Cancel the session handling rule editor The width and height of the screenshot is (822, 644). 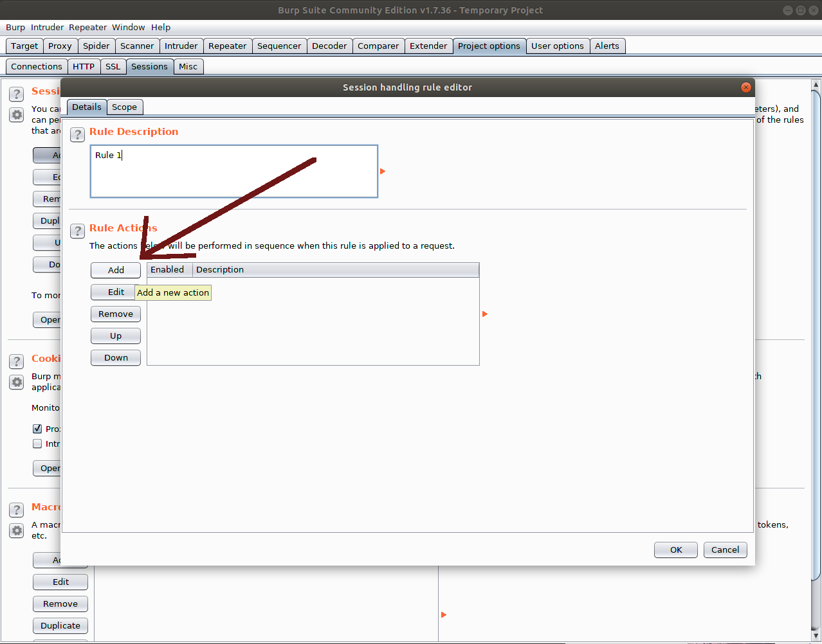726,550
